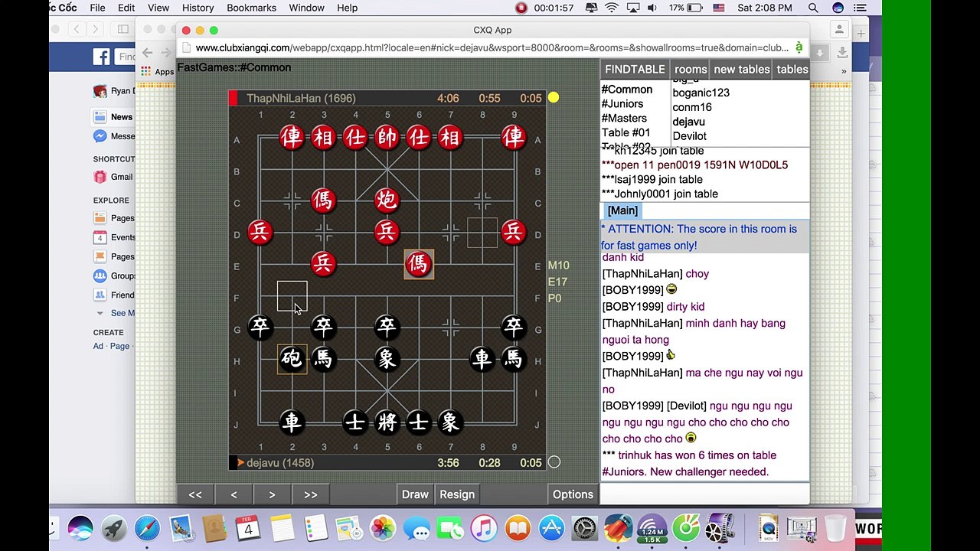Open System Preferences from the dock
This screenshot has height=551, width=980.
coord(585,529)
